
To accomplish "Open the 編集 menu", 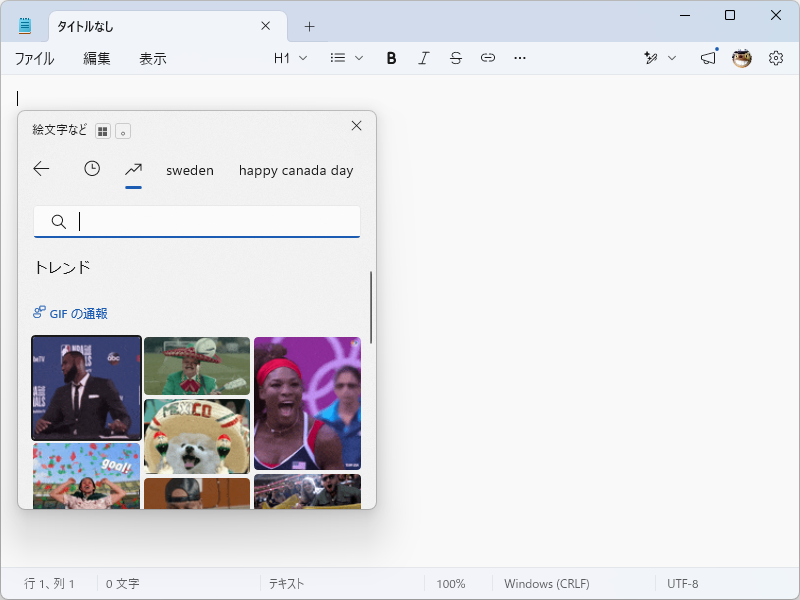I will [x=96, y=59].
